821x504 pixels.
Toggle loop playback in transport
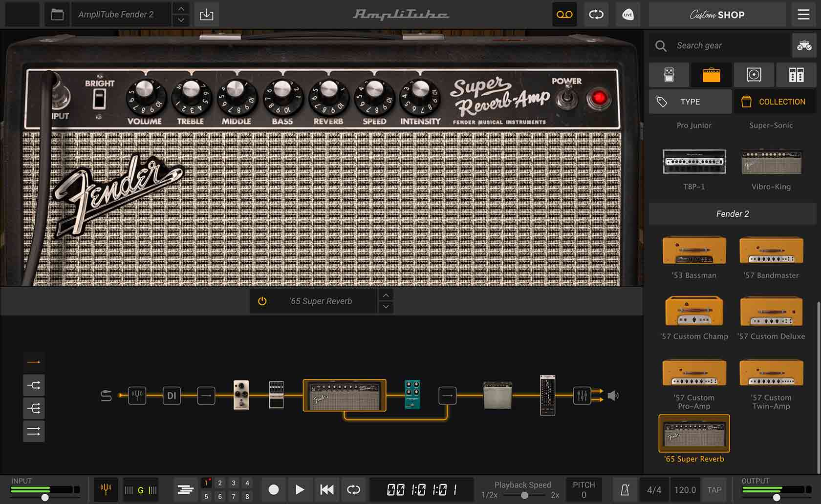[x=353, y=489]
